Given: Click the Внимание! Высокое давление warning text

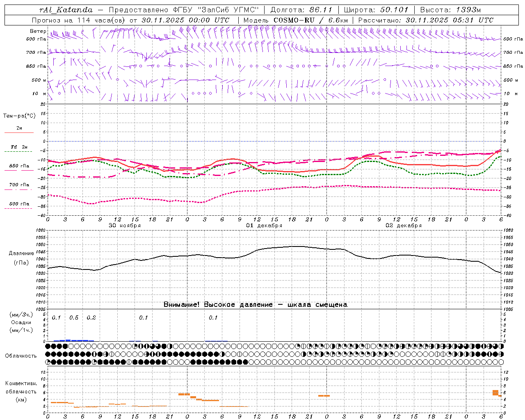Looking at the screenshot, I should pyautogui.click(x=218, y=304).
